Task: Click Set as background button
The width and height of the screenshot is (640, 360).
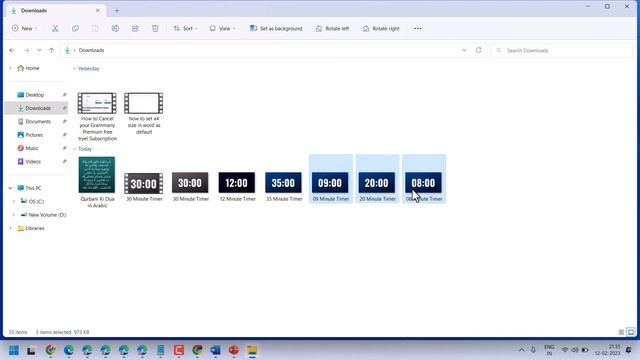Action: tap(276, 29)
